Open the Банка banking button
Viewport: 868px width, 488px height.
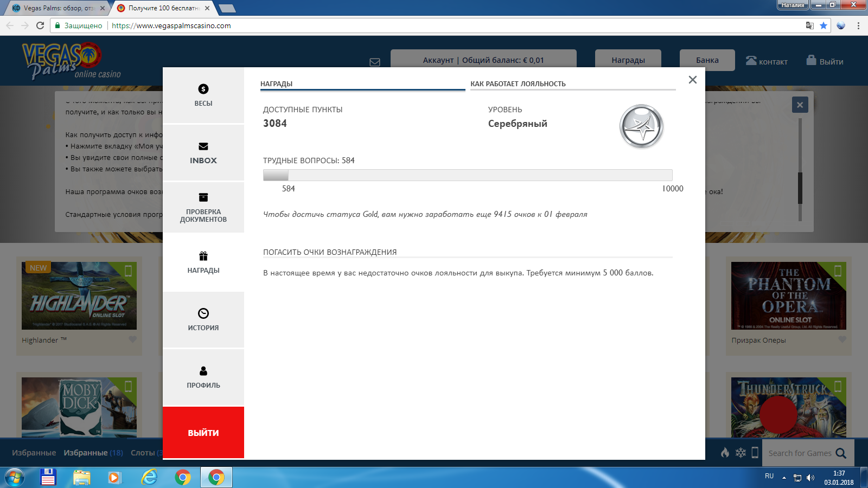point(707,60)
